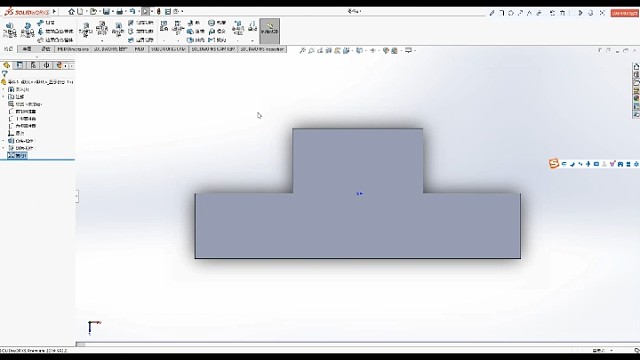This screenshot has width=640, height=360.
Task: Click the Sogou input method S icon
Action: click(x=553, y=164)
